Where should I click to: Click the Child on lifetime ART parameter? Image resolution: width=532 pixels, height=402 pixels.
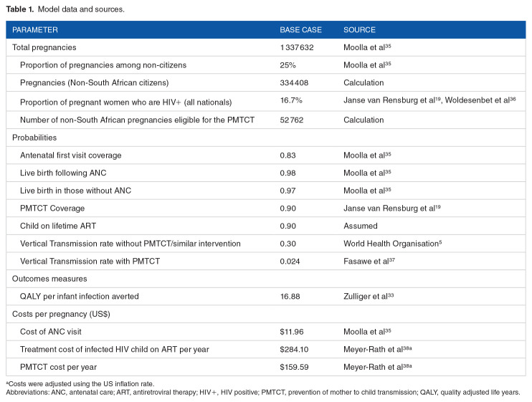click(57, 226)
